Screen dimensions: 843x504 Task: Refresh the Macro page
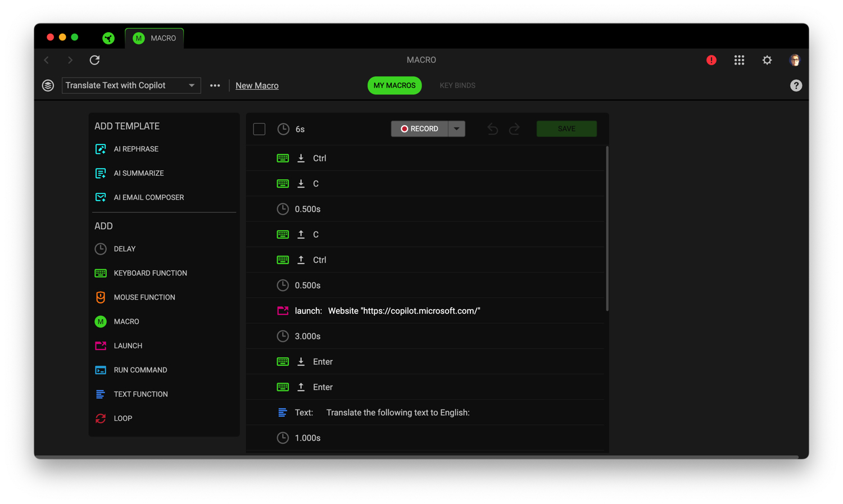coord(94,60)
